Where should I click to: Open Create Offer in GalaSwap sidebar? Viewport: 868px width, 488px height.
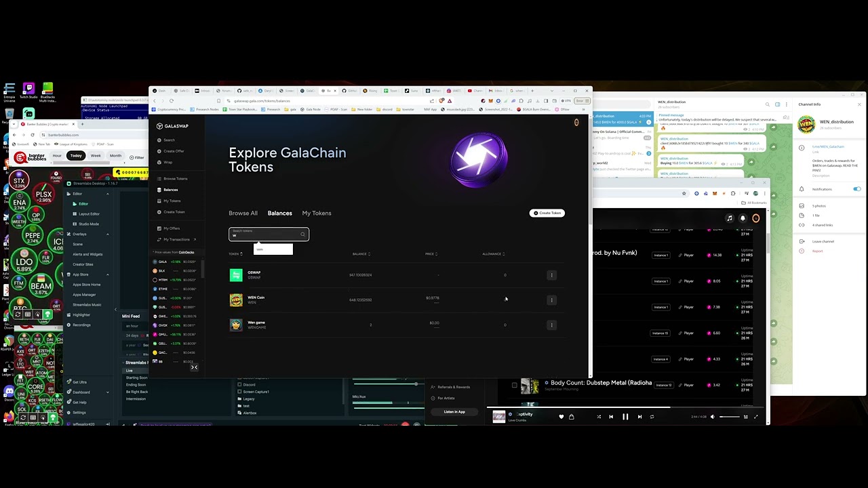[x=171, y=151]
